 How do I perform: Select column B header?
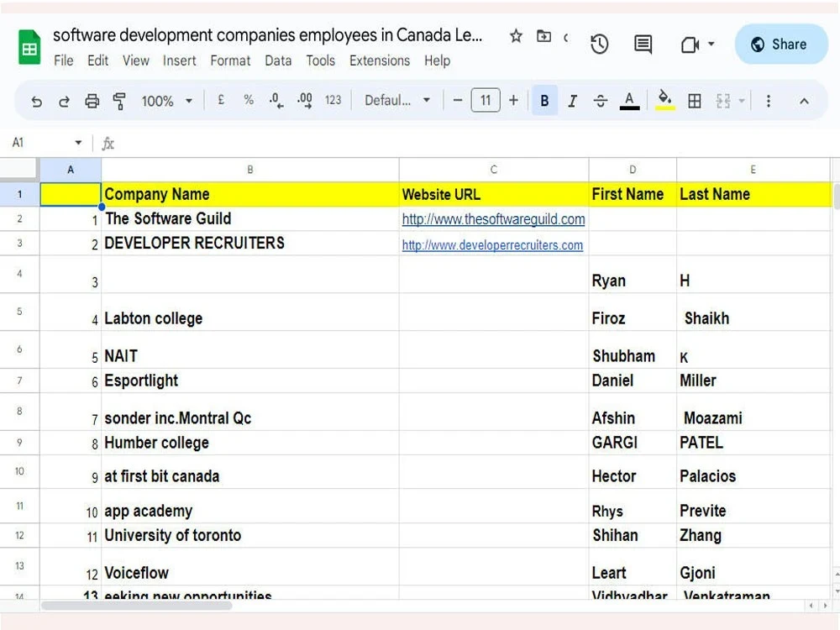tap(249, 170)
